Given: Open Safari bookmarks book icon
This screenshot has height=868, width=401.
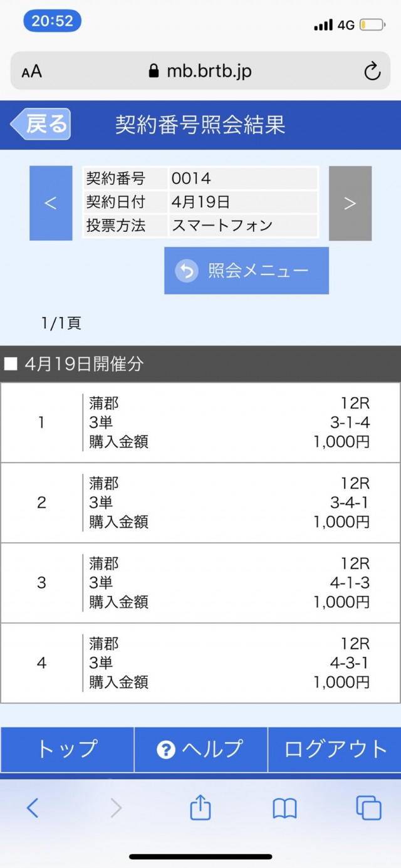Looking at the screenshot, I should [x=284, y=808].
